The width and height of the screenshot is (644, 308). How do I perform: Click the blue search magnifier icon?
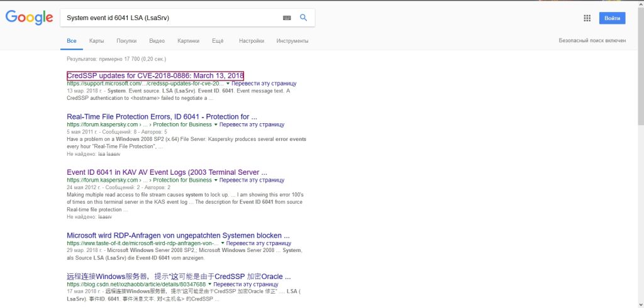pos(304,18)
